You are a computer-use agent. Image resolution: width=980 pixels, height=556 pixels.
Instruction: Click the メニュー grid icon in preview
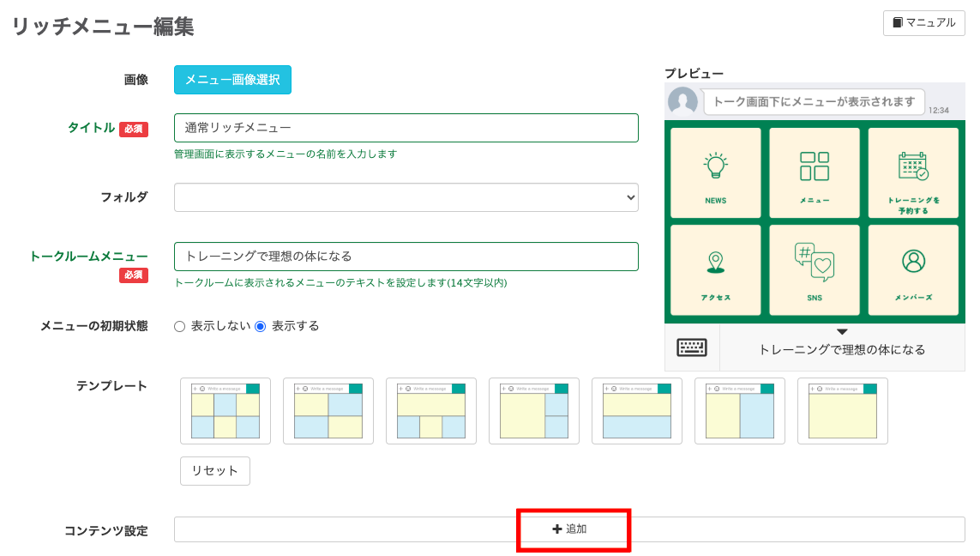[814, 166]
